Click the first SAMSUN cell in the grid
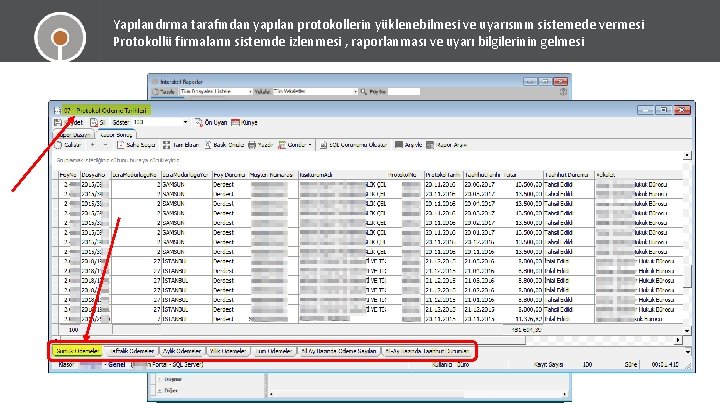Viewport: 720px width, 405px height. (x=186, y=185)
